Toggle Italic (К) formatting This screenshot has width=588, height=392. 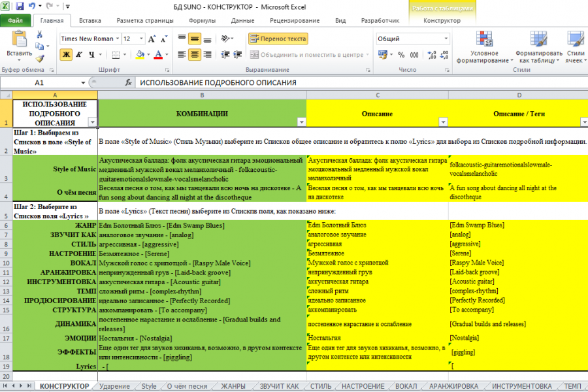(x=79, y=55)
